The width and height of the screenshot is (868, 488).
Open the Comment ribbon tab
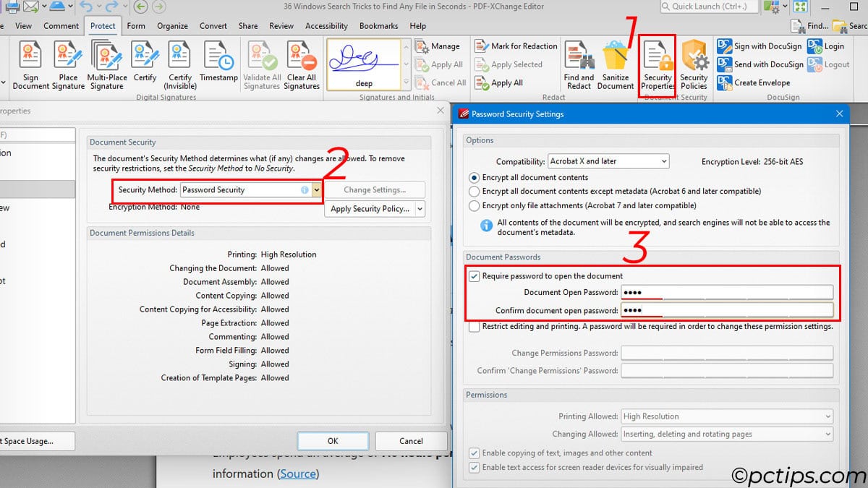click(x=61, y=26)
